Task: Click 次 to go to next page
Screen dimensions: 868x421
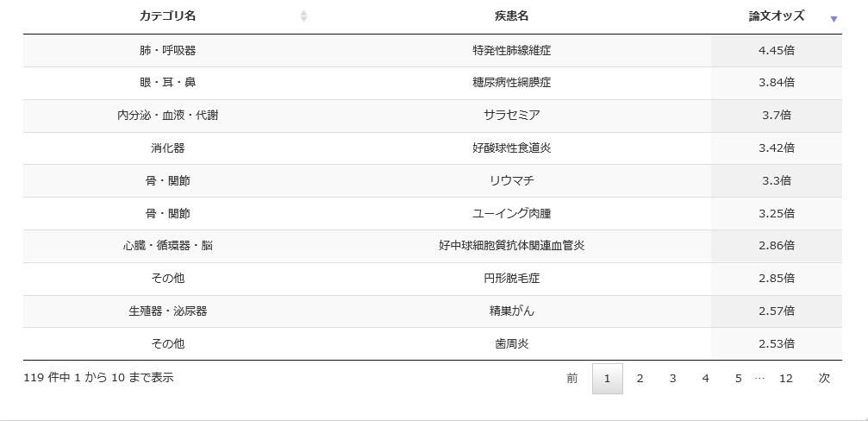Action: coord(824,379)
